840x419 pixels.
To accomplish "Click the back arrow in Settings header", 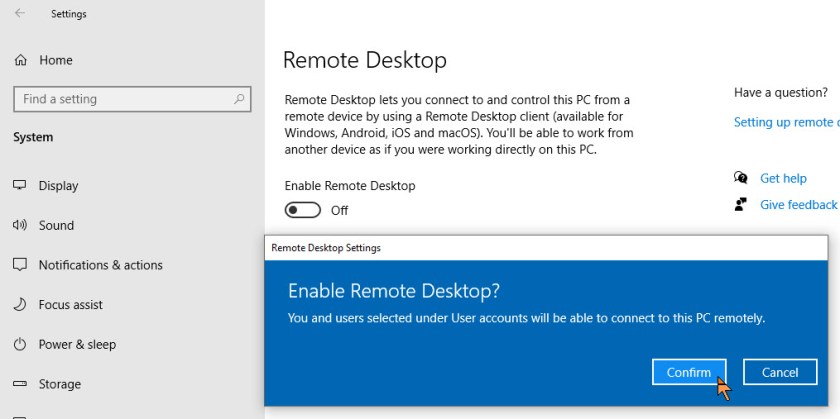I will (20, 13).
